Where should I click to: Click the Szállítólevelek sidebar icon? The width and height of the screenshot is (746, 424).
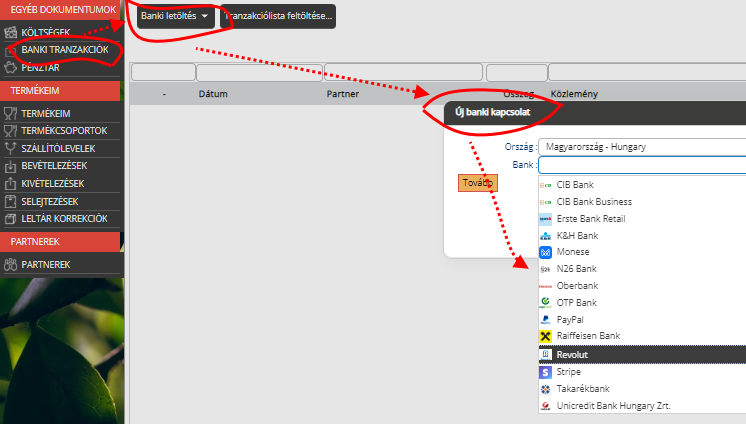(10, 148)
